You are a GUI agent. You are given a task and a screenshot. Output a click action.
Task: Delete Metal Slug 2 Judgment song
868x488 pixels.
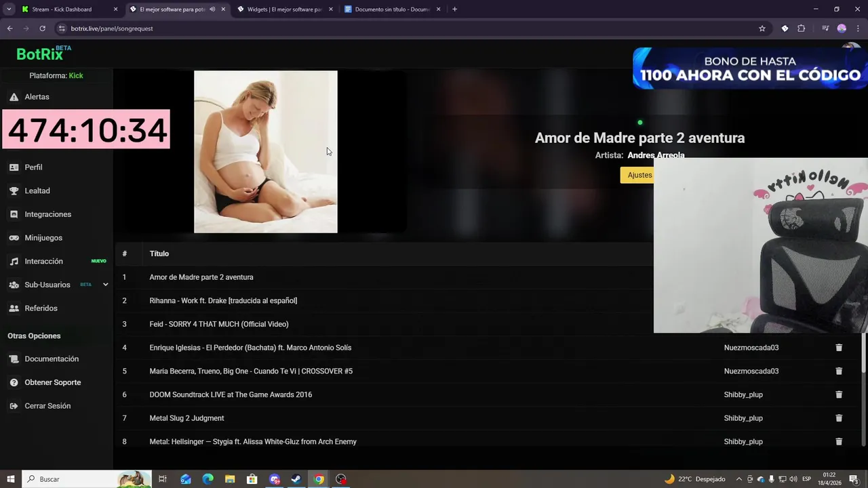point(839,418)
